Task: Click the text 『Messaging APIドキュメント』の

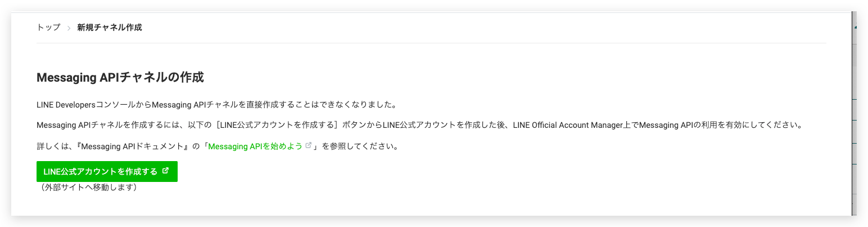Action: (137, 146)
